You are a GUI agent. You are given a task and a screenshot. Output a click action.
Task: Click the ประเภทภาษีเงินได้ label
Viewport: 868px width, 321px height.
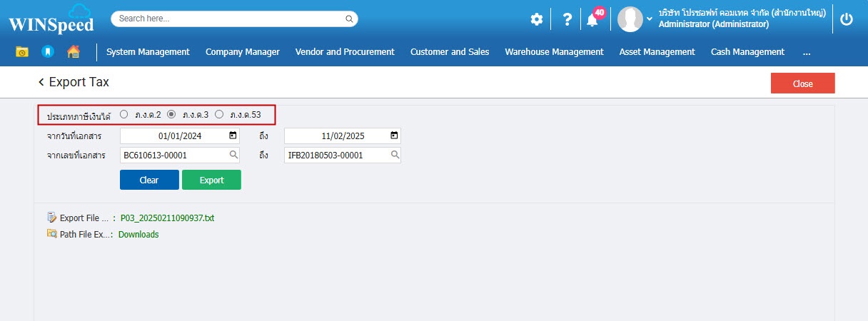(x=79, y=115)
